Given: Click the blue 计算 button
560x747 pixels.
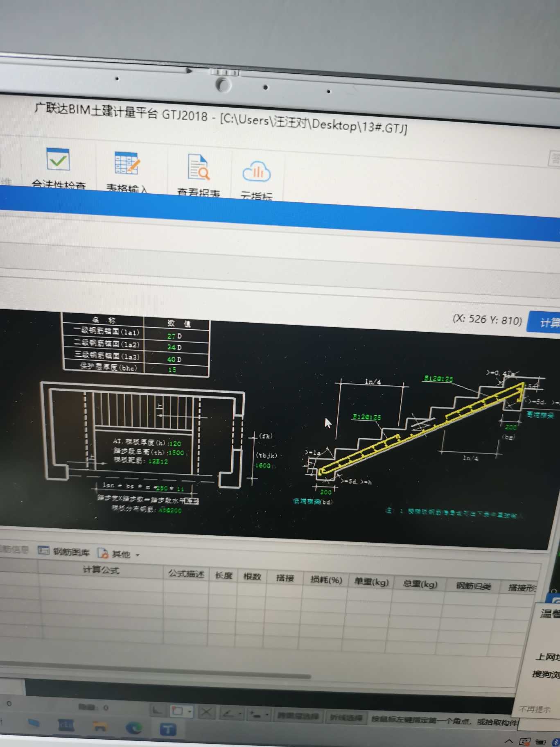Looking at the screenshot, I should [x=545, y=323].
